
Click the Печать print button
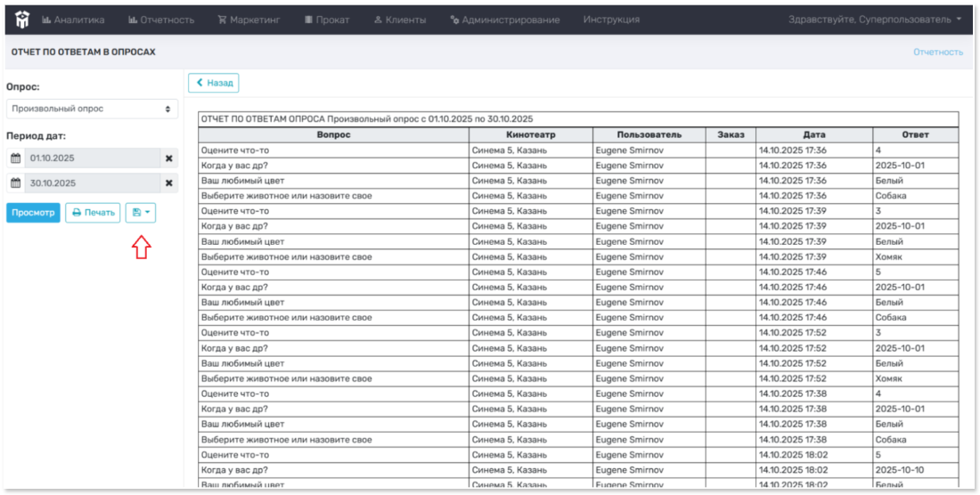click(93, 213)
